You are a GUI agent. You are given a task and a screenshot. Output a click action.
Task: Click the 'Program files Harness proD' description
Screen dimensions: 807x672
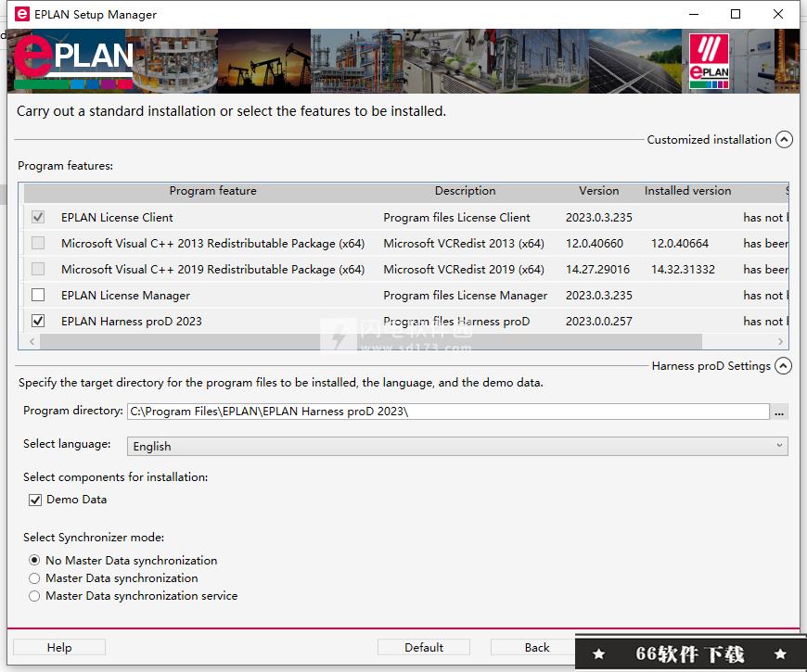click(x=456, y=322)
